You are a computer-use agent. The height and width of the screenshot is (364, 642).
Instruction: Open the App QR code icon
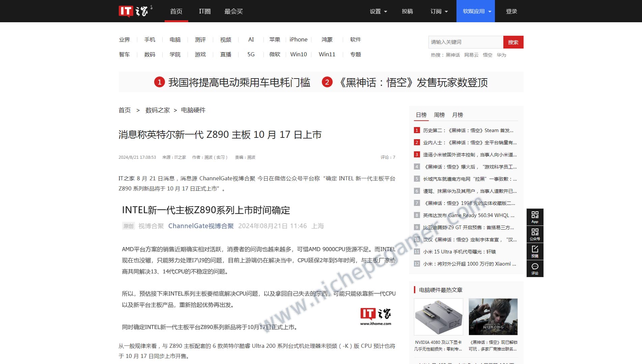click(x=535, y=217)
